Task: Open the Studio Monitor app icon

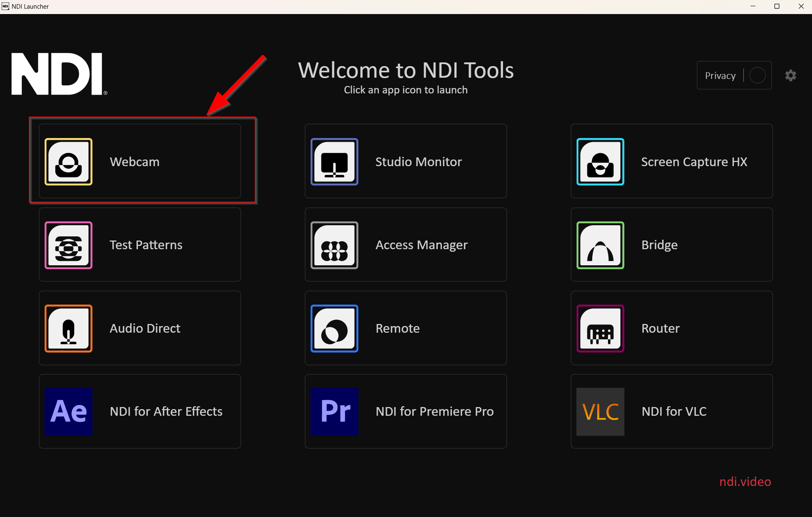Action: click(334, 162)
